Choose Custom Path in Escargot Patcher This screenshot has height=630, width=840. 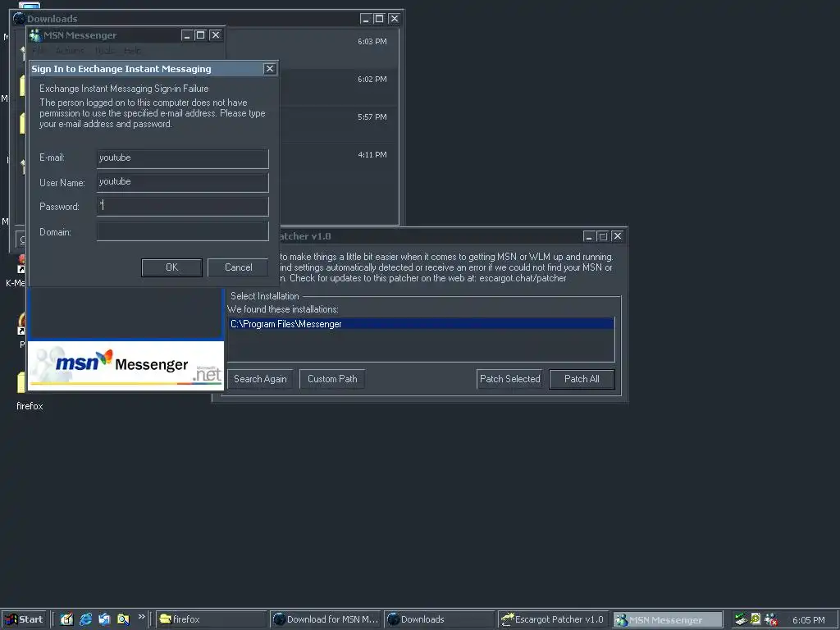pyautogui.click(x=332, y=379)
